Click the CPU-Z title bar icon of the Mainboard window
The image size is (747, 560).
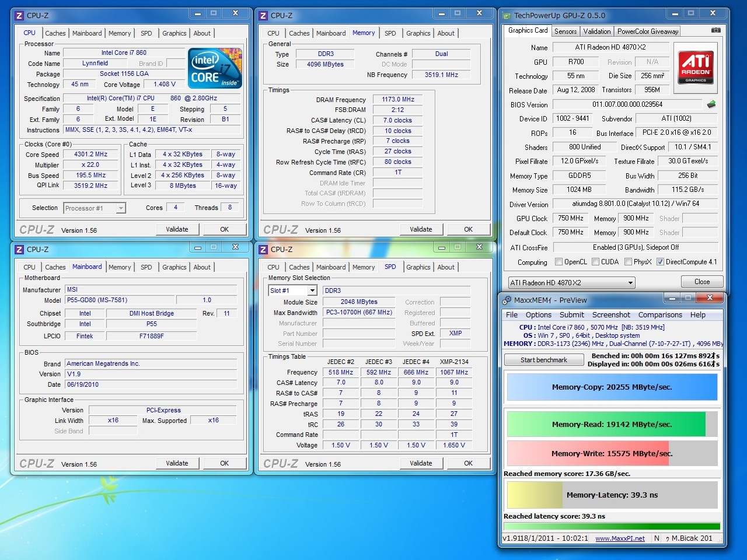19,249
